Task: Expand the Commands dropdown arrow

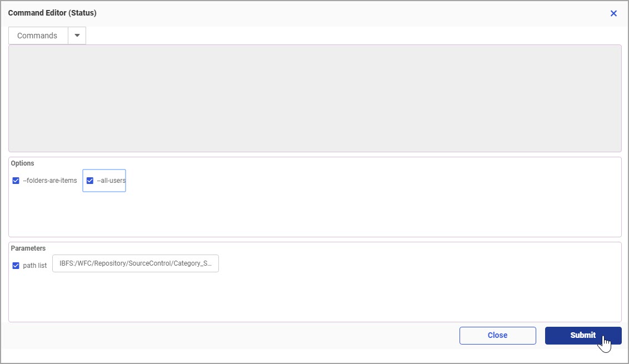Action: click(x=77, y=36)
